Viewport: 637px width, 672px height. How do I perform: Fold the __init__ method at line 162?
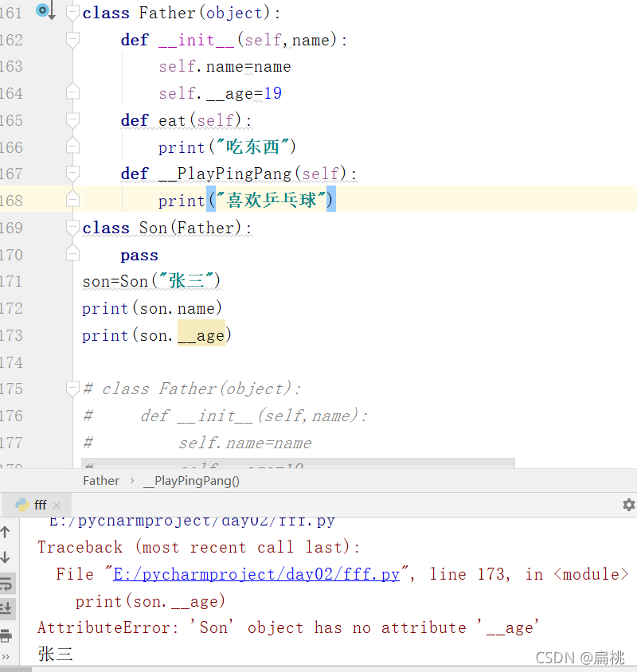pos(72,40)
